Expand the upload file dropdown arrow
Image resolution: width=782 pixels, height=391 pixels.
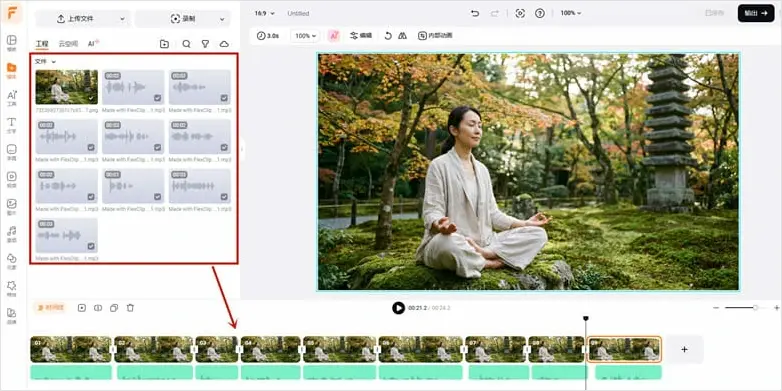[x=122, y=19]
